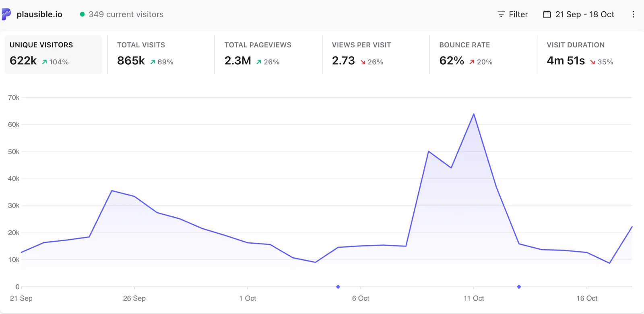Click the chart peak at 11 Oct

point(474,114)
